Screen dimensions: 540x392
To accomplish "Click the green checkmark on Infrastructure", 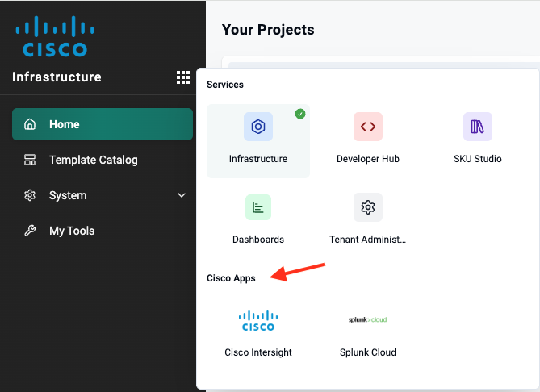I will pyautogui.click(x=300, y=114).
